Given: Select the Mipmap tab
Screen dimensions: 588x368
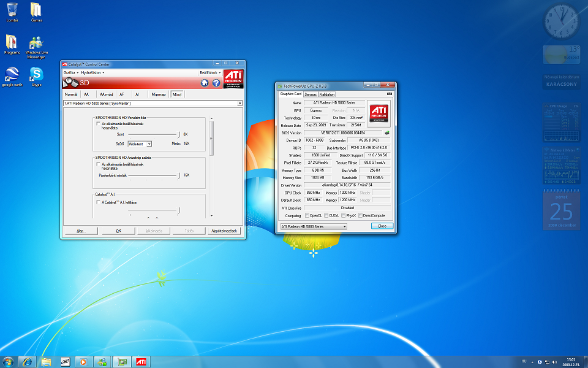Looking at the screenshot, I should 158,94.
